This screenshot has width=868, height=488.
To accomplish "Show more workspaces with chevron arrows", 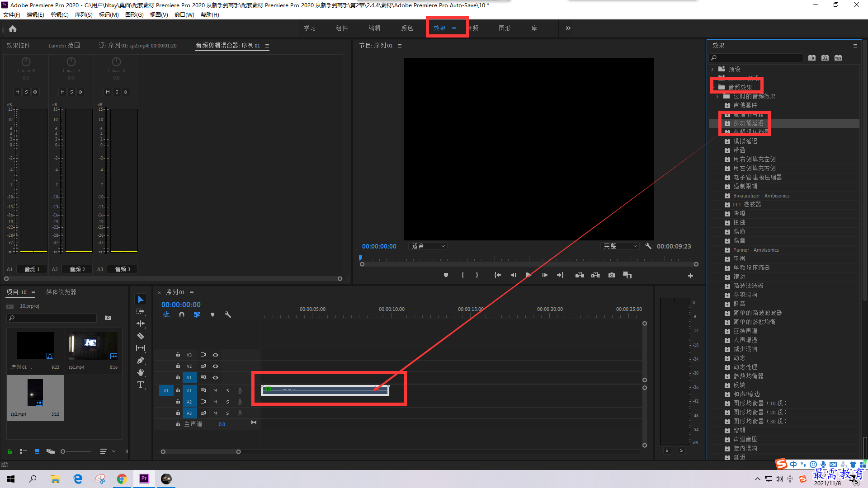I will [568, 28].
